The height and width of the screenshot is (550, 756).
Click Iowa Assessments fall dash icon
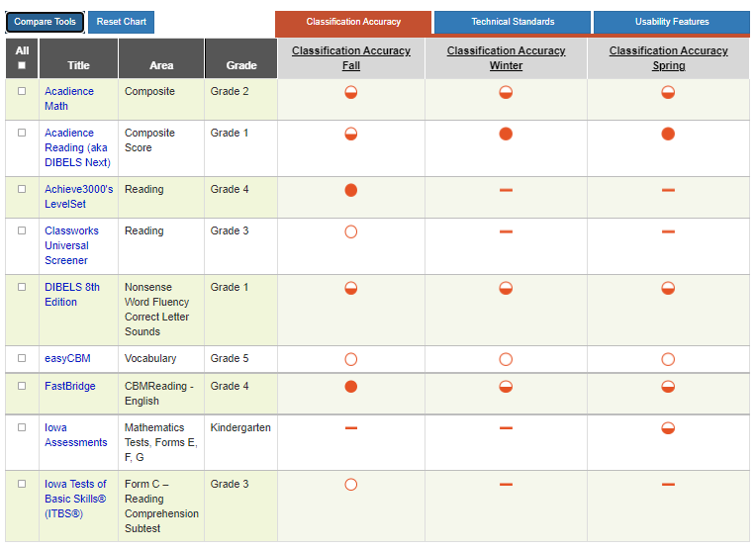point(351,427)
